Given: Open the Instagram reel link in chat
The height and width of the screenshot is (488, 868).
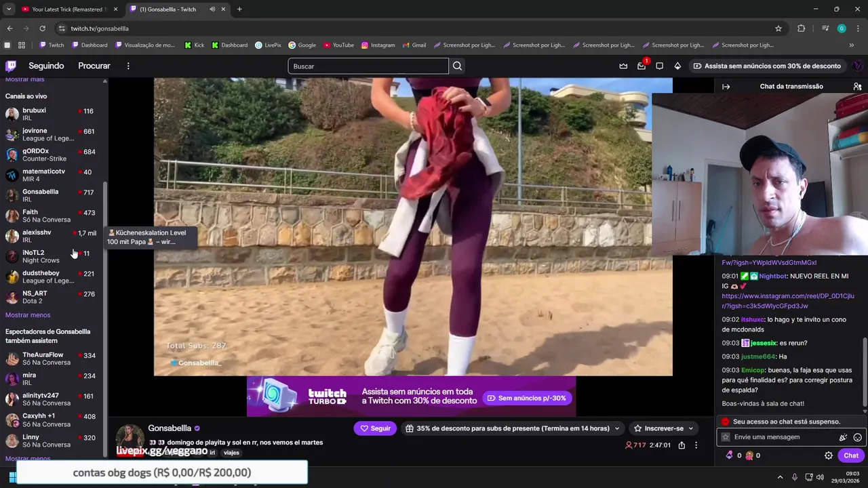Looking at the screenshot, I should (x=788, y=301).
